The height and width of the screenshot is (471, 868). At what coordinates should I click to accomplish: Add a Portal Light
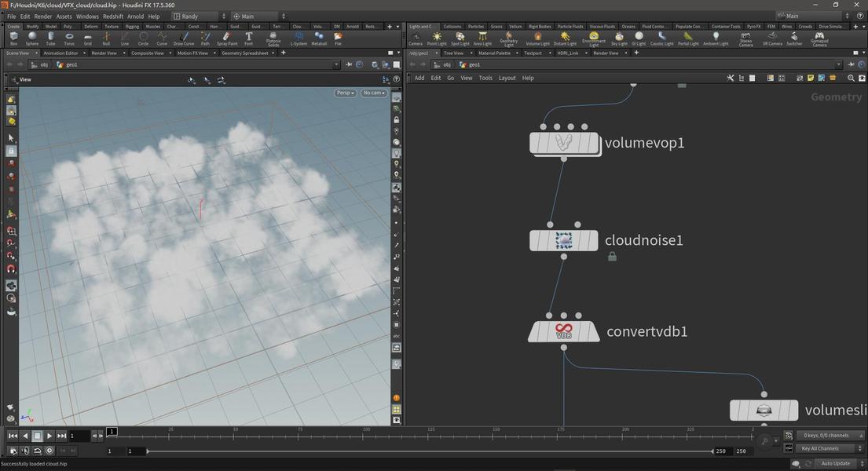click(688, 38)
